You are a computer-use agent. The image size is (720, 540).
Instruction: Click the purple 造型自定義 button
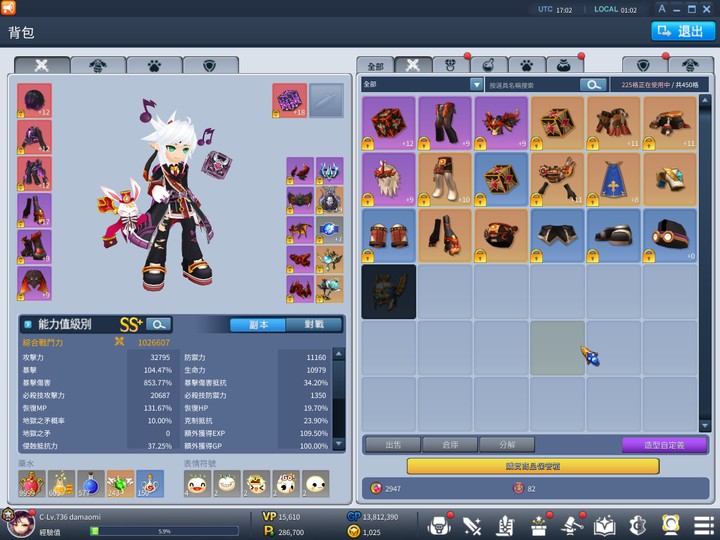(x=664, y=445)
